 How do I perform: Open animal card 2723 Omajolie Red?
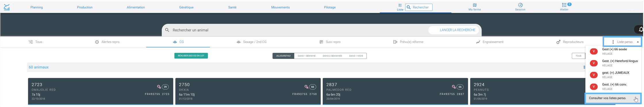pyautogui.click(x=101, y=91)
